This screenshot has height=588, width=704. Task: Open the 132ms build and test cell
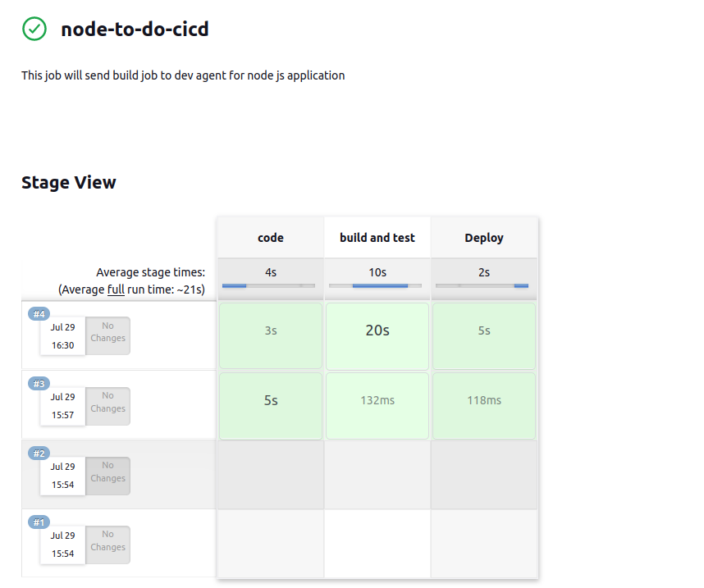click(x=377, y=406)
